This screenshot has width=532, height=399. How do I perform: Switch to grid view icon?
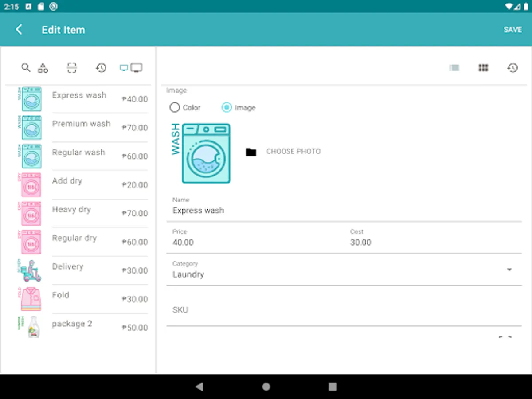click(x=483, y=68)
